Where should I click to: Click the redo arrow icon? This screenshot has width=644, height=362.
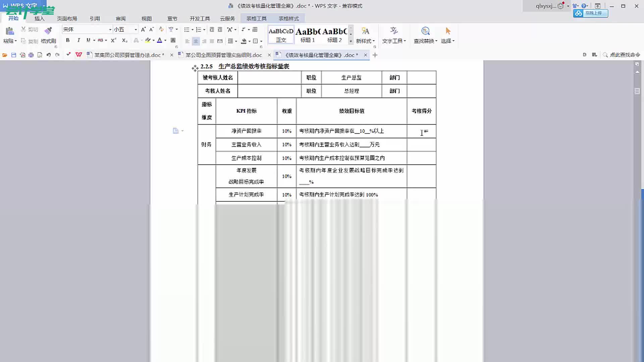(x=57, y=55)
